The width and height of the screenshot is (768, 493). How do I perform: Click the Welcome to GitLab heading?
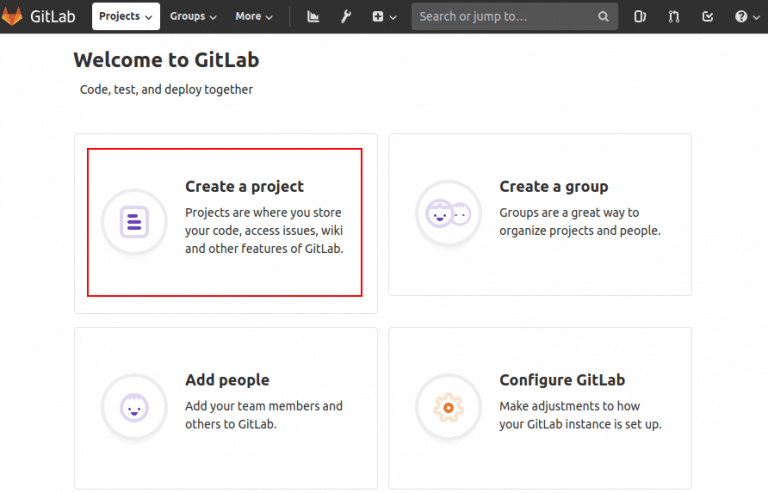[167, 60]
